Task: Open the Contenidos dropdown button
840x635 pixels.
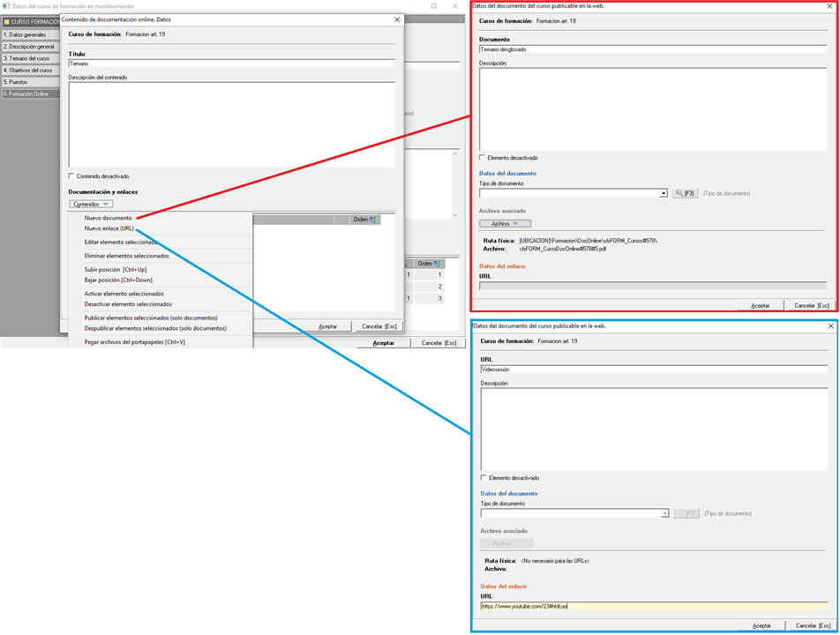Action: (x=91, y=204)
